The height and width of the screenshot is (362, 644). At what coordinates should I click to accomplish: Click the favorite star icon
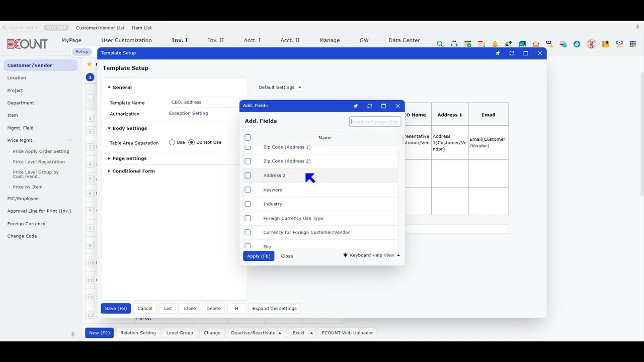coord(90,64)
